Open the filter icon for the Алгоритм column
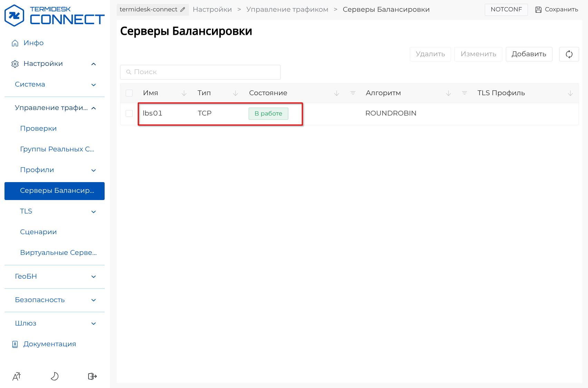 (x=464, y=93)
